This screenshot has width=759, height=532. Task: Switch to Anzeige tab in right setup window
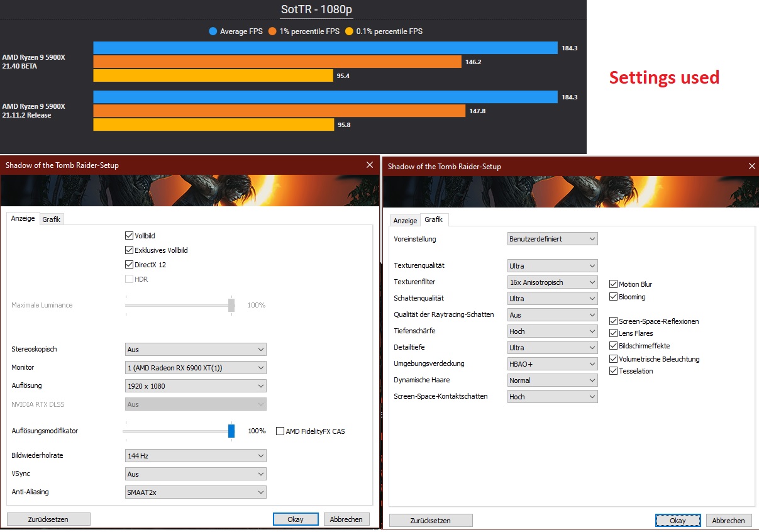pyautogui.click(x=405, y=221)
